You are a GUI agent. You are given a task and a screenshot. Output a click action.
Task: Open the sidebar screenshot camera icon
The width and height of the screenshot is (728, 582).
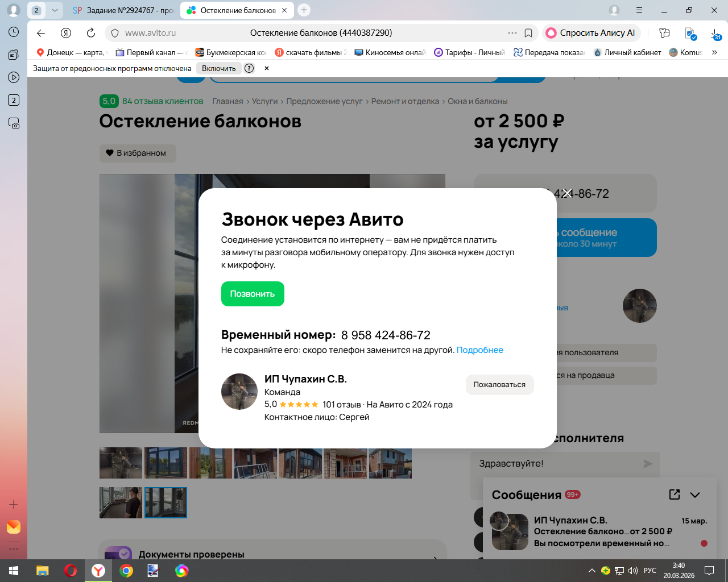click(x=14, y=123)
